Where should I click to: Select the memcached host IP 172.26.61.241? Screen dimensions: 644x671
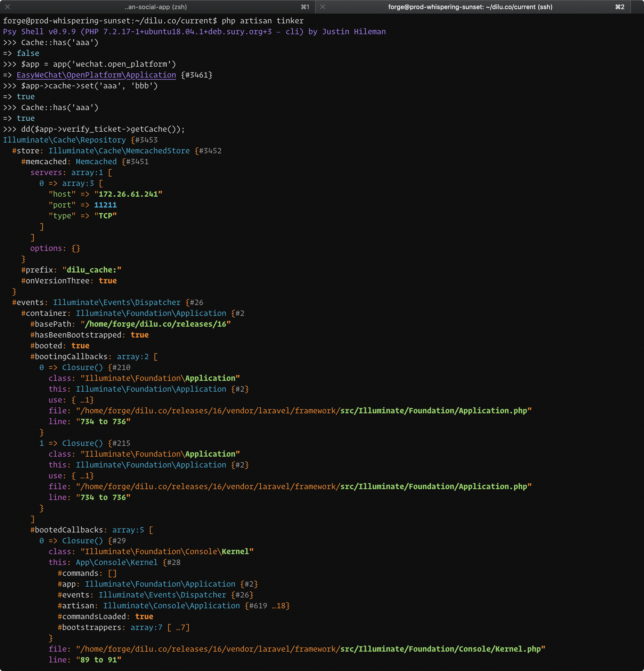tap(128, 194)
